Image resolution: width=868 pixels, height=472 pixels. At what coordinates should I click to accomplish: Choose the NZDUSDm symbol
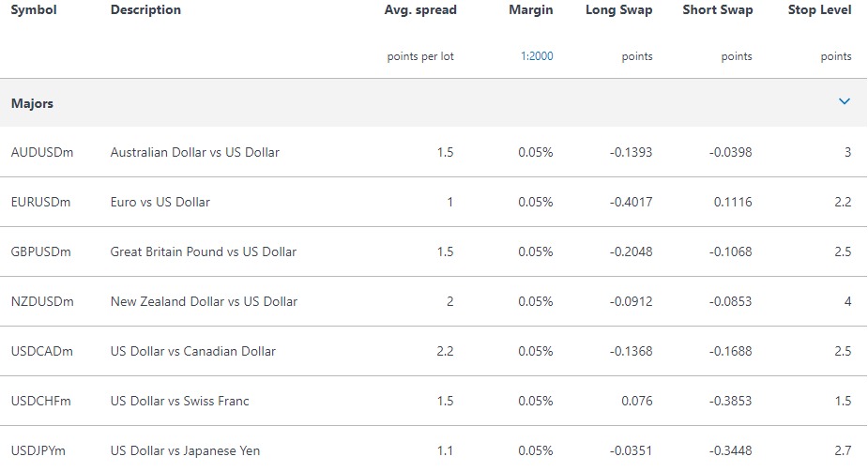point(42,301)
